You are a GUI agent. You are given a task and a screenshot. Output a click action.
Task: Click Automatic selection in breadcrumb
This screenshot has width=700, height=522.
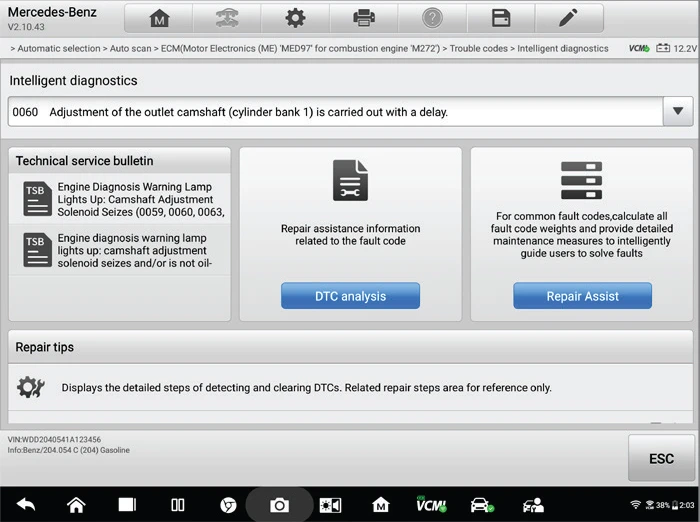coord(59,48)
